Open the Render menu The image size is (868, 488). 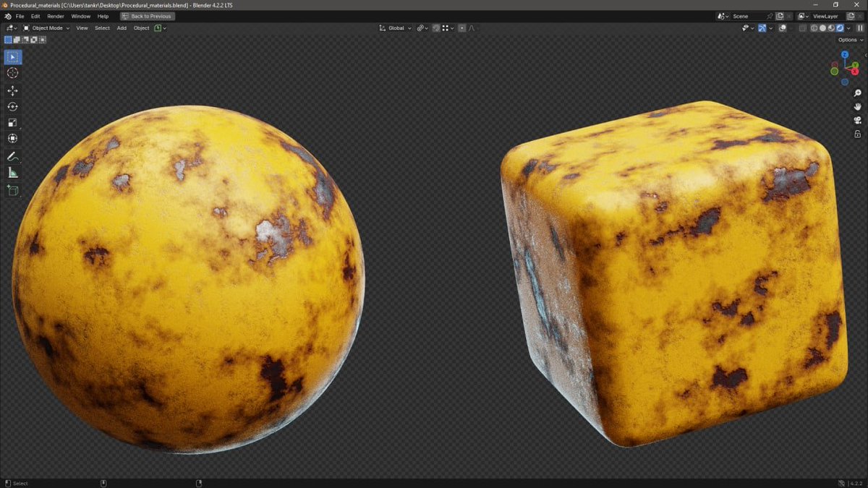(x=56, y=16)
